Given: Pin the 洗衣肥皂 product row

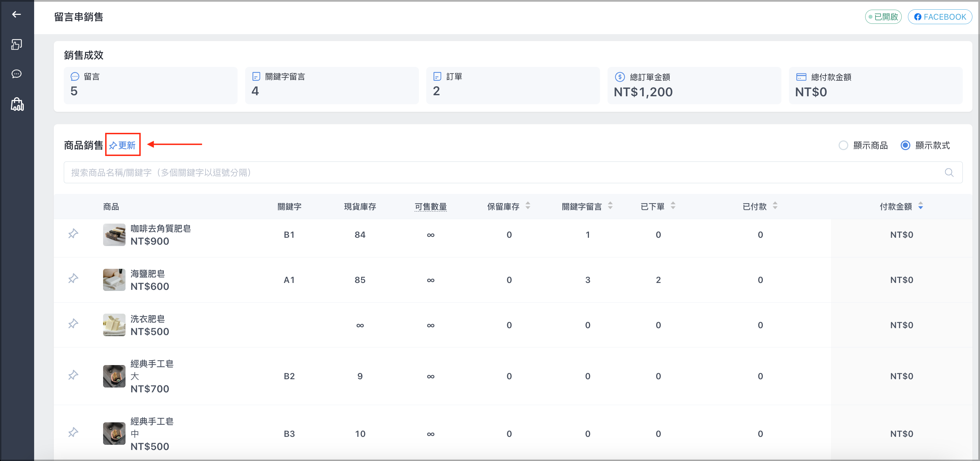Looking at the screenshot, I should (x=73, y=324).
